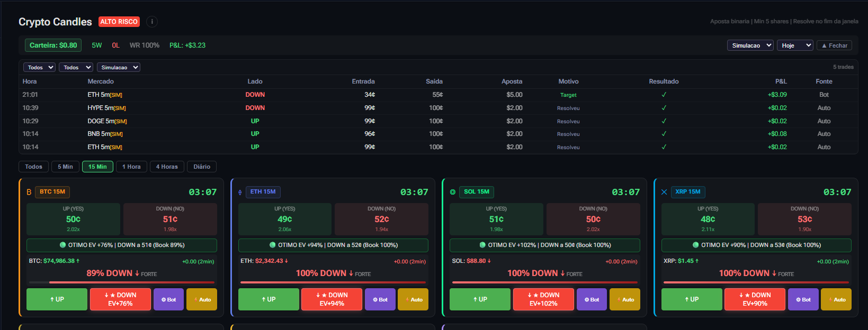Open the info icon beside ALTO RISCO

152,22
